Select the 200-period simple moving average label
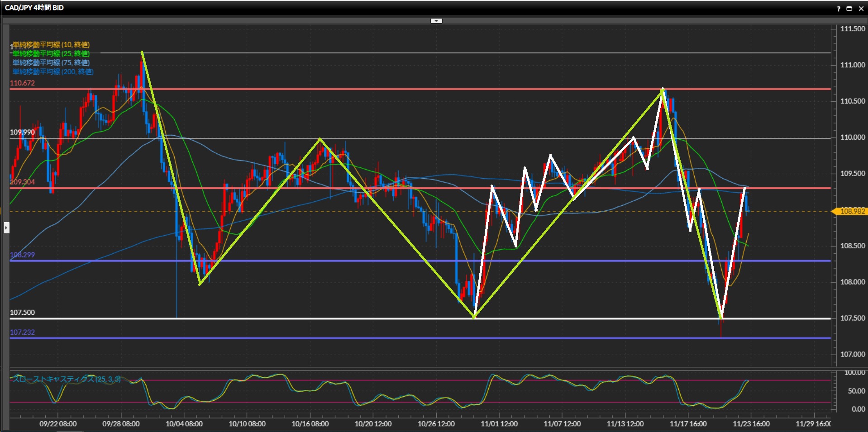The height and width of the screenshot is (432, 868). click(53, 71)
